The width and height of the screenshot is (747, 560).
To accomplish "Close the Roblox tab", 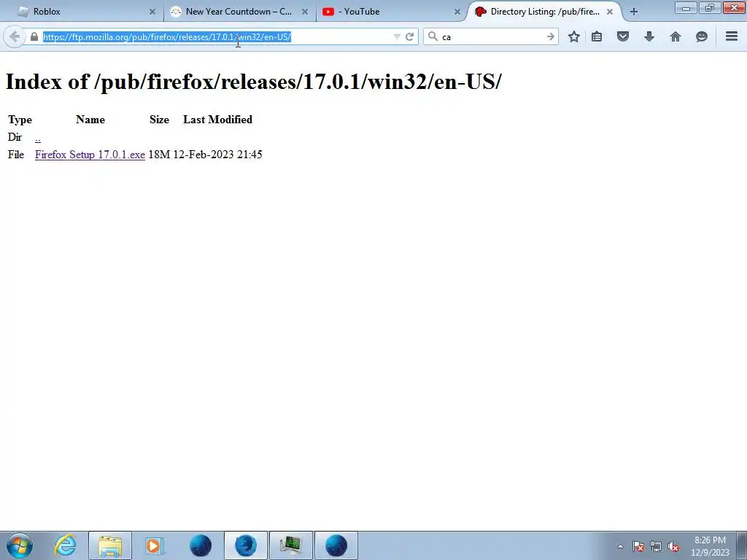I will pos(152,12).
